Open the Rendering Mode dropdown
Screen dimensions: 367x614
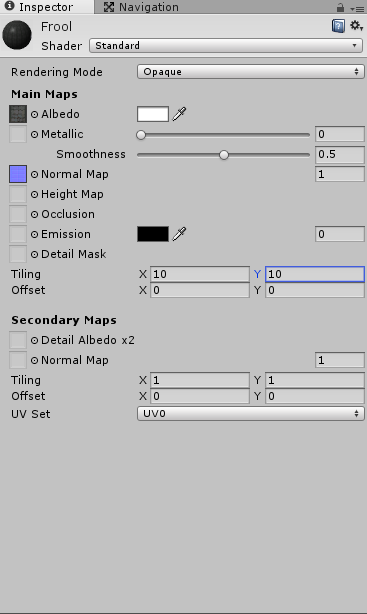pos(251,72)
